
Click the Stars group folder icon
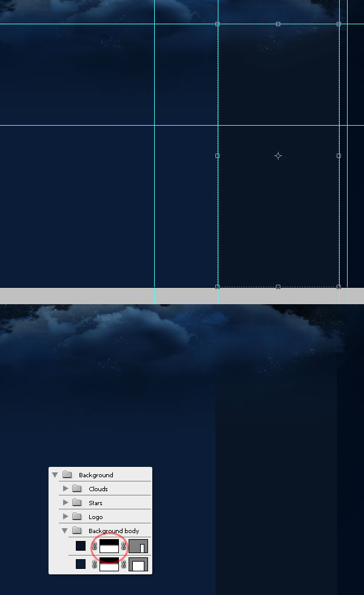[x=77, y=503]
